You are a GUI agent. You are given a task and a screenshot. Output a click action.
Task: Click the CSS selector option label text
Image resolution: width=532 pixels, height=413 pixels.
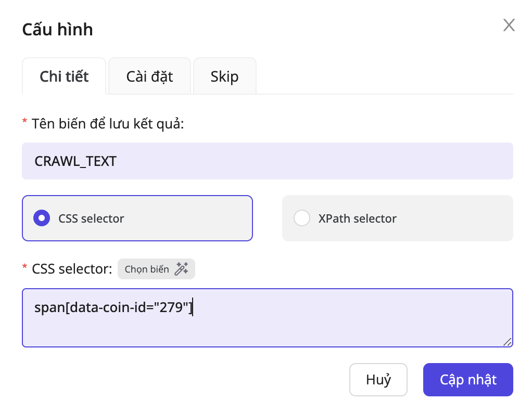[91, 218]
